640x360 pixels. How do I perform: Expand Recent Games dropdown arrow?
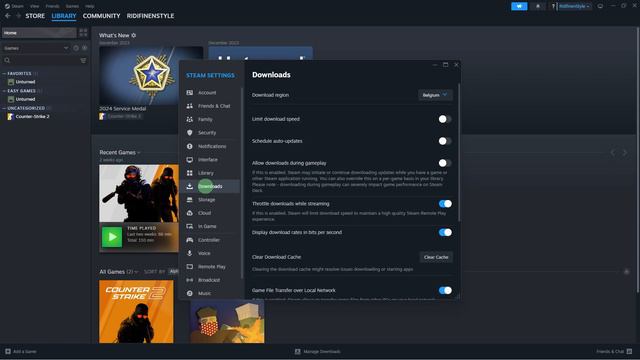coord(139,153)
